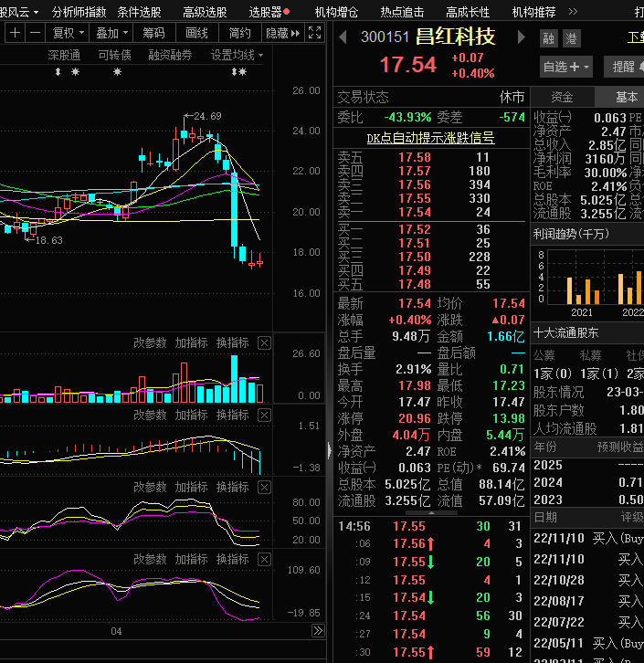
Task: Open 热点追击 menu item
Action: [402, 12]
